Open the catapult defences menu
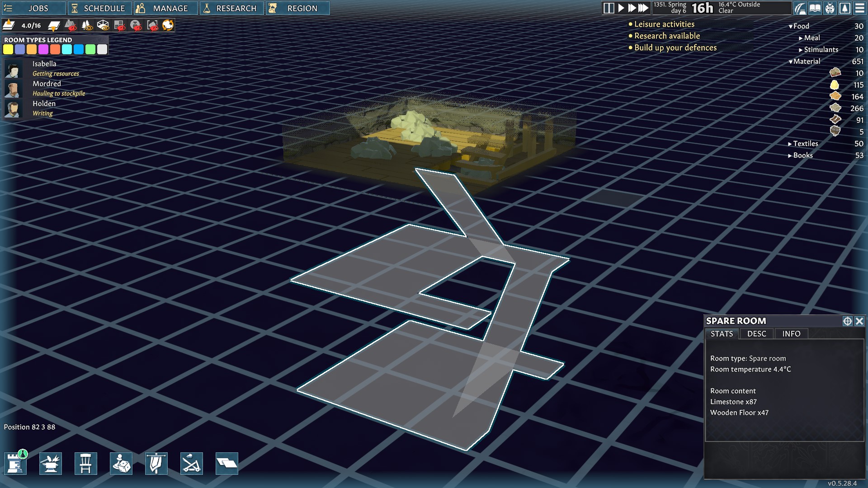 click(191, 464)
